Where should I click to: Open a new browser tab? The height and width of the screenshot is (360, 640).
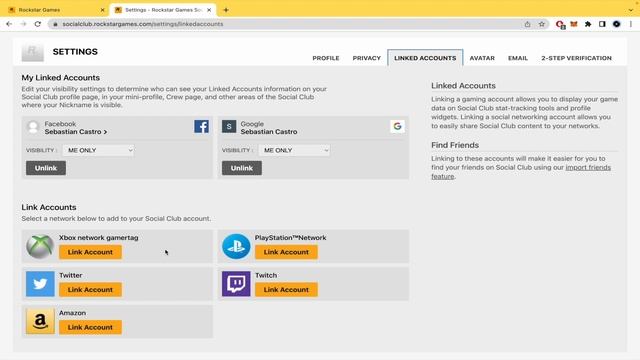[226, 10]
